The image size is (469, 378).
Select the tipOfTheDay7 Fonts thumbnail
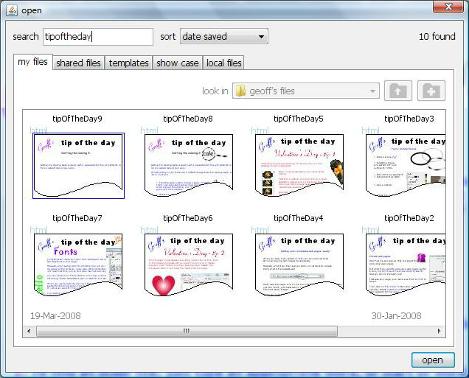tap(78, 264)
